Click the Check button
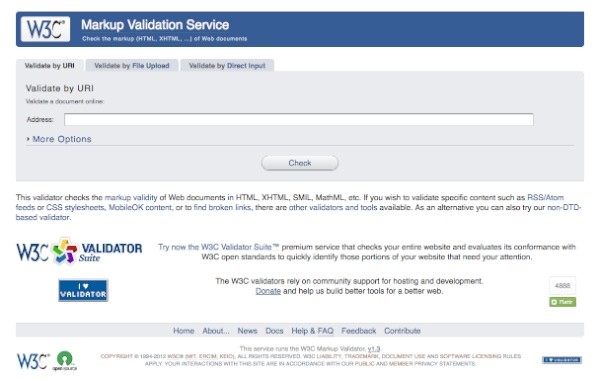Image resolution: width=600 pixels, height=380 pixels. click(300, 163)
